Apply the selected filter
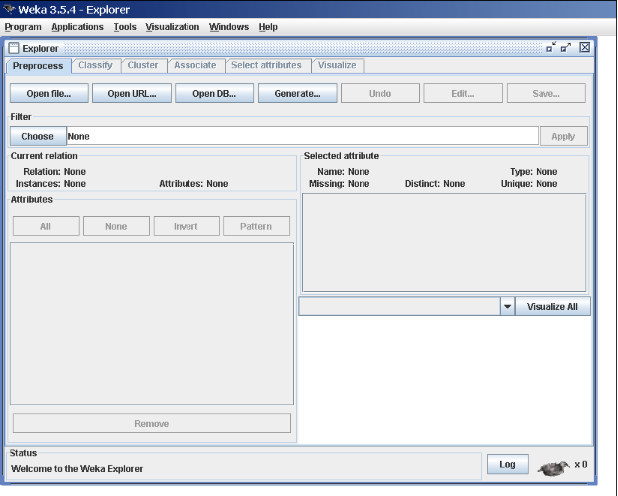 point(563,136)
